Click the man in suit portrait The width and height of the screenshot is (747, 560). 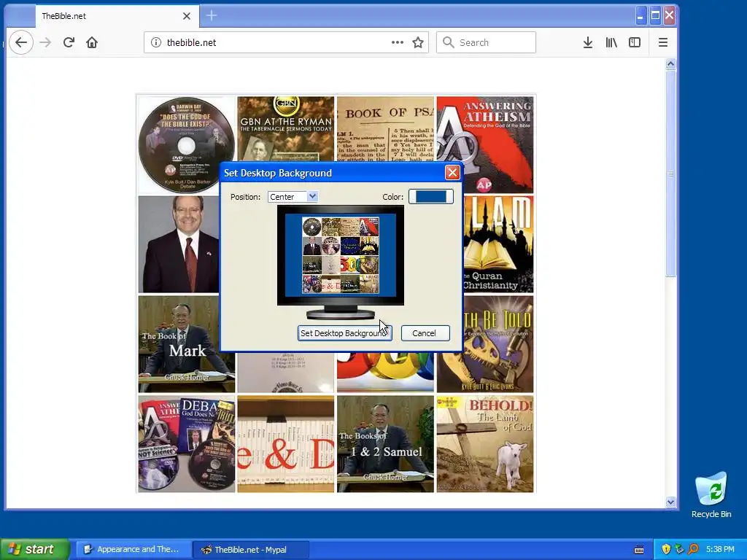coord(179,244)
